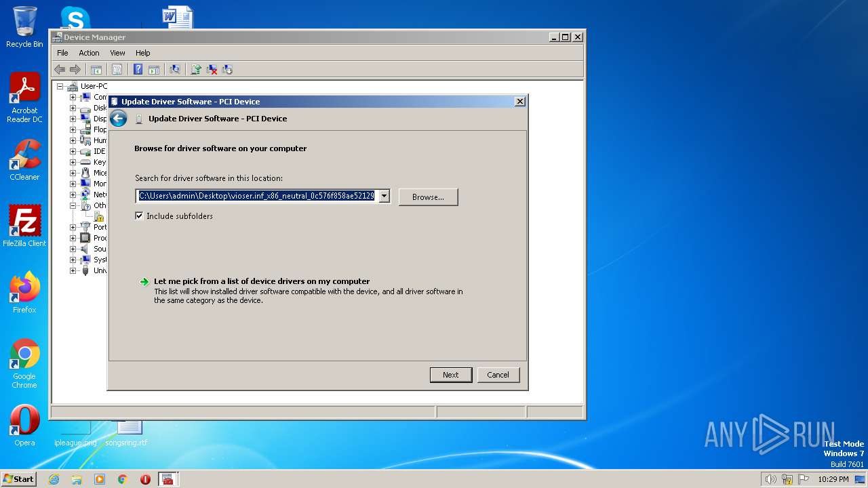Launch Opera from the desktop
The image size is (868, 488).
coord(24,426)
